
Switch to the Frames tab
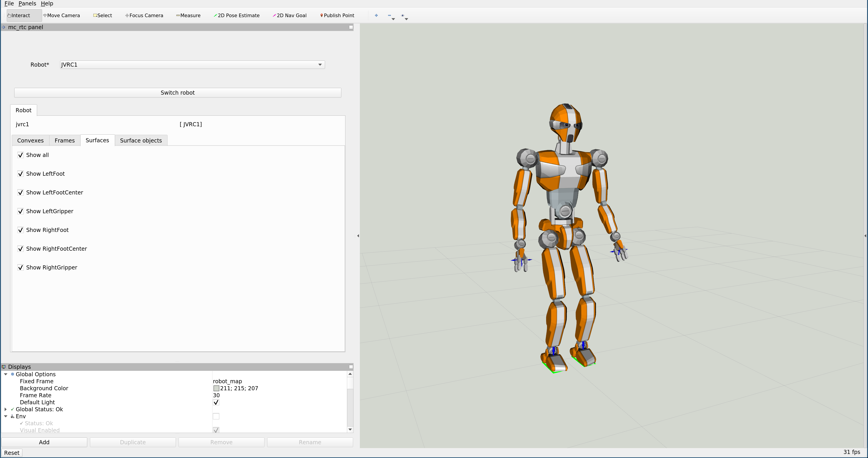pyautogui.click(x=64, y=140)
